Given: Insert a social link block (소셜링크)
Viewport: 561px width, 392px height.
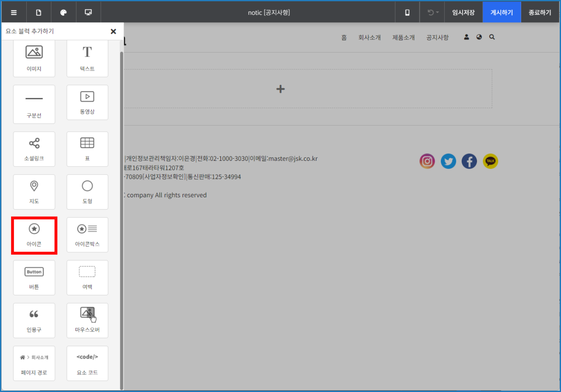Looking at the screenshot, I should tap(34, 149).
